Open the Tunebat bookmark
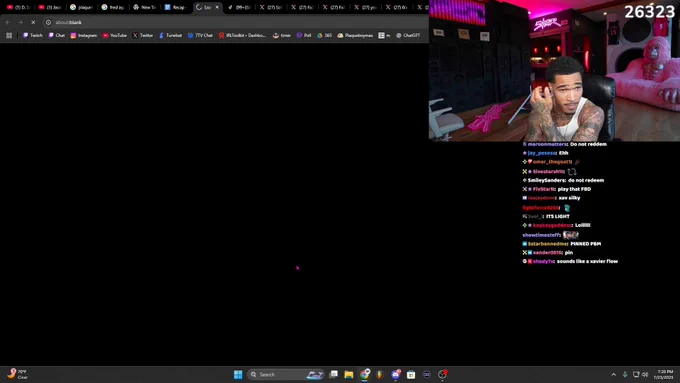The height and width of the screenshot is (383, 680). [170, 36]
